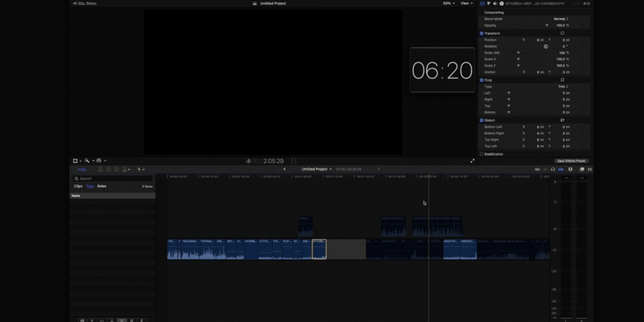Click the filmstrip icon beside project title
Screen dimensions: 644x322
pos(255,3)
